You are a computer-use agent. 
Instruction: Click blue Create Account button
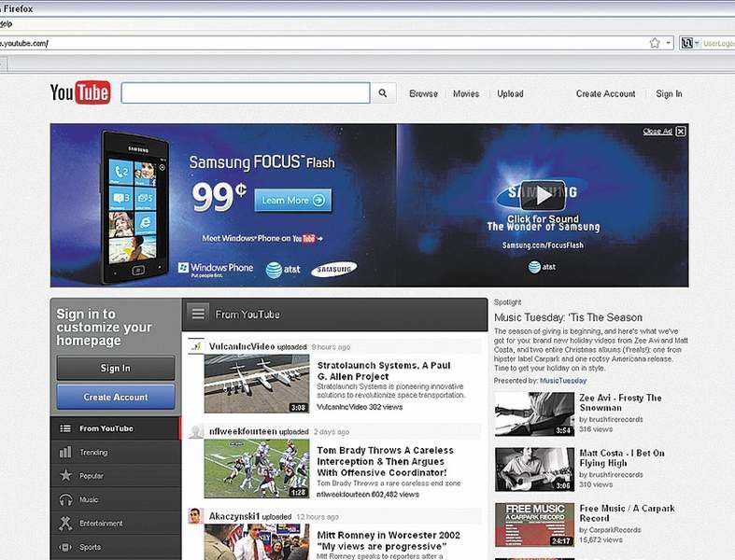116,397
